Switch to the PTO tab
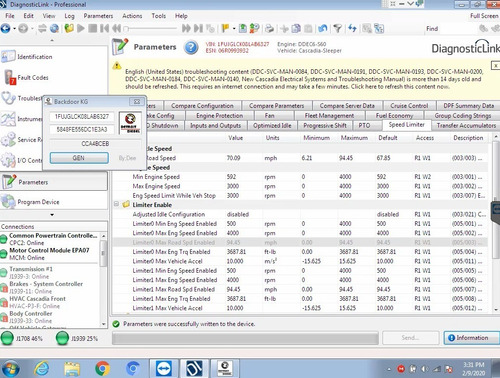Screen dimensions: 500x378 click(x=364, y=126)
